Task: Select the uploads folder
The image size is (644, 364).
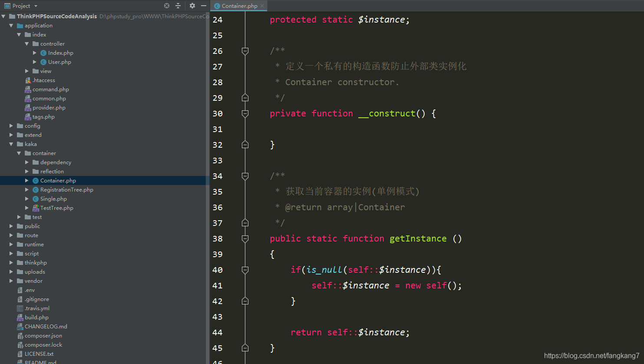Action: click(x=35, y=272)
